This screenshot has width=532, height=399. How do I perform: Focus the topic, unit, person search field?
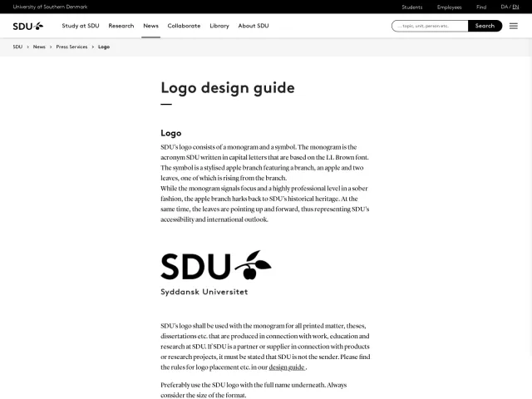click(x=430, y=26)
